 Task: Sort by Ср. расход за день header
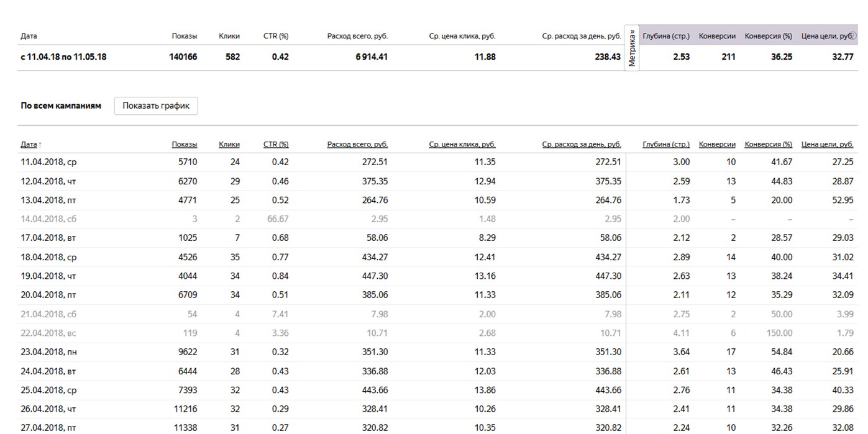point(582,144)
